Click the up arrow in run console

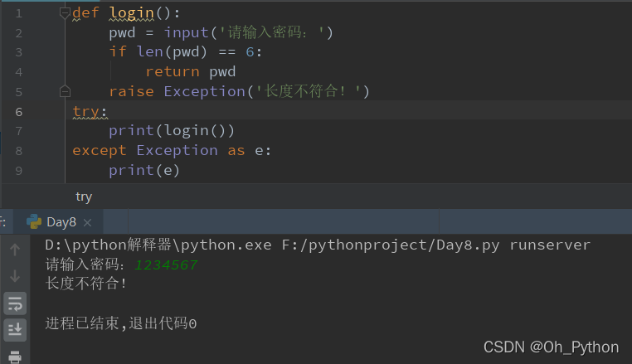[x=15, y=250]
